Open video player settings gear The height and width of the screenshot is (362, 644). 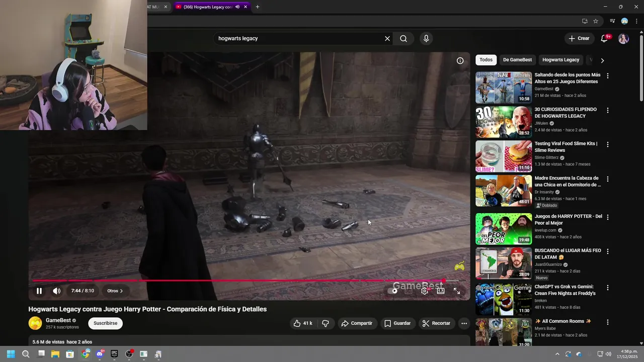425,291
